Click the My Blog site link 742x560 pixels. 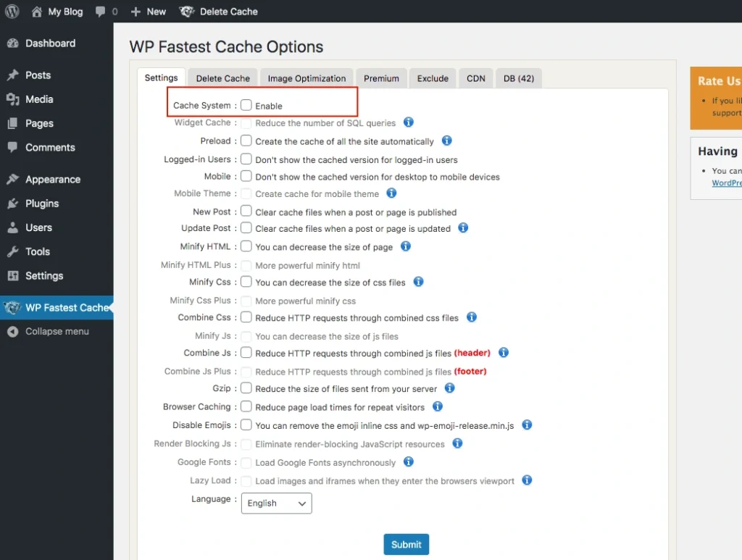coord(65,12)
